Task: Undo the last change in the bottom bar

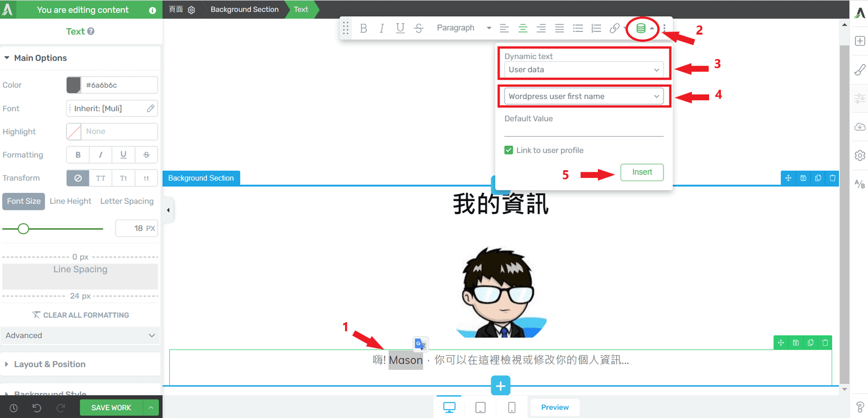Action: pyautogui.click(x=37, y=408)
